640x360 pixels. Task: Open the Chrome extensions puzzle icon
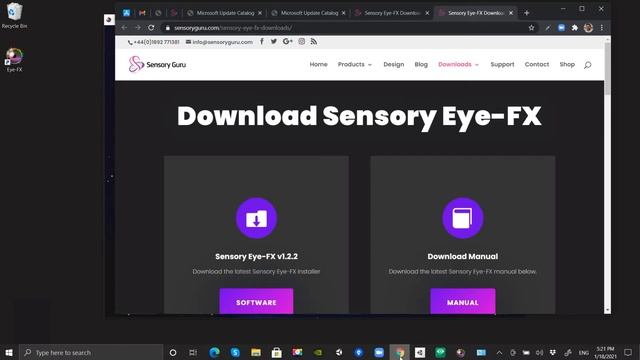click(x=575, y=28)
